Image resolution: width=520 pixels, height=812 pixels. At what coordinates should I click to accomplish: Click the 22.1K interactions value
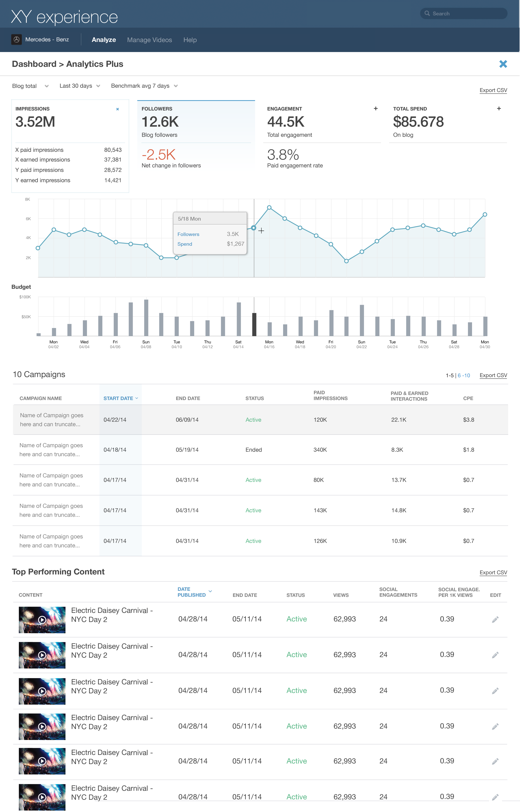[x=399, y=420]
